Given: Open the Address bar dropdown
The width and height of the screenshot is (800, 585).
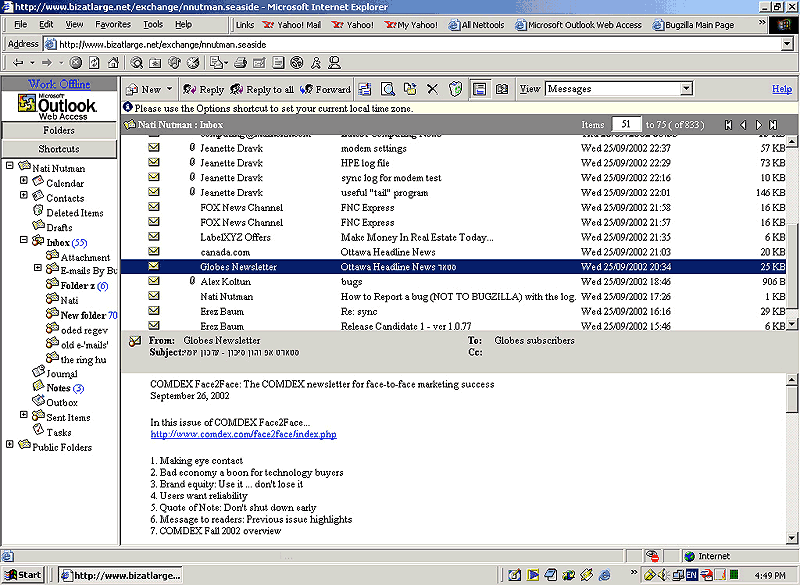Looking at the screenshot, I should tap(787, 44).
